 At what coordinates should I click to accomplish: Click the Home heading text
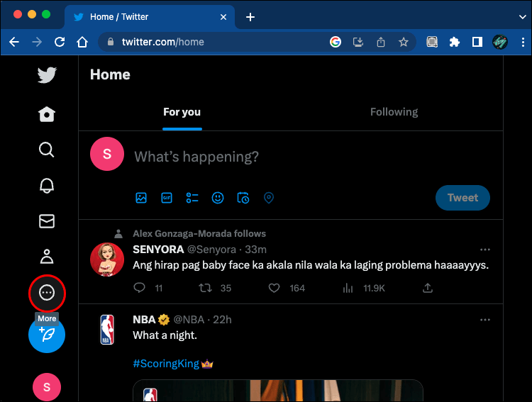(x=110, y=74)
